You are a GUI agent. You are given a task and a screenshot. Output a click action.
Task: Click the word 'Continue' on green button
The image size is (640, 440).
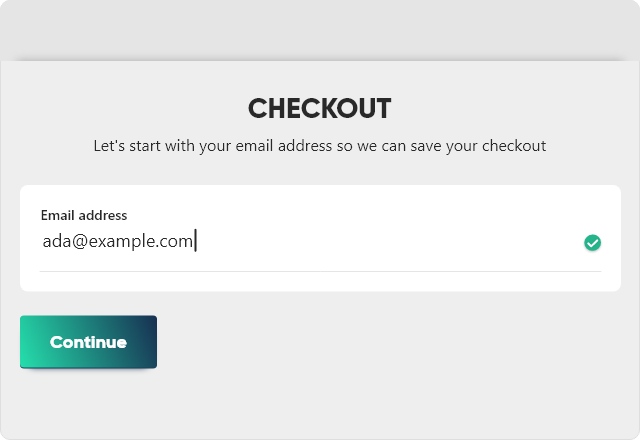coord(88,342)
